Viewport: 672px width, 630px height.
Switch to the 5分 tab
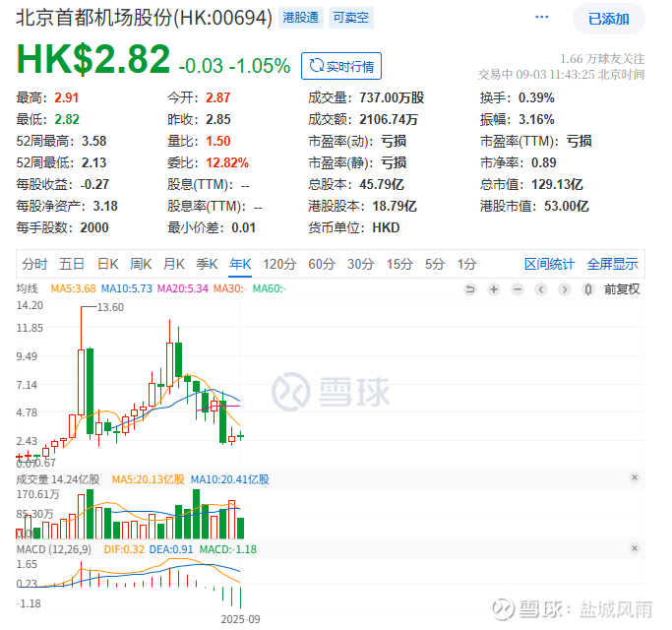coord(435,264)
